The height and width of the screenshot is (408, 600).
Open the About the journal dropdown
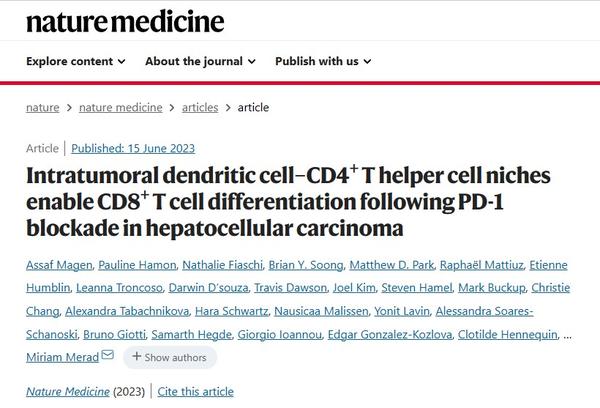pos(200,61)
